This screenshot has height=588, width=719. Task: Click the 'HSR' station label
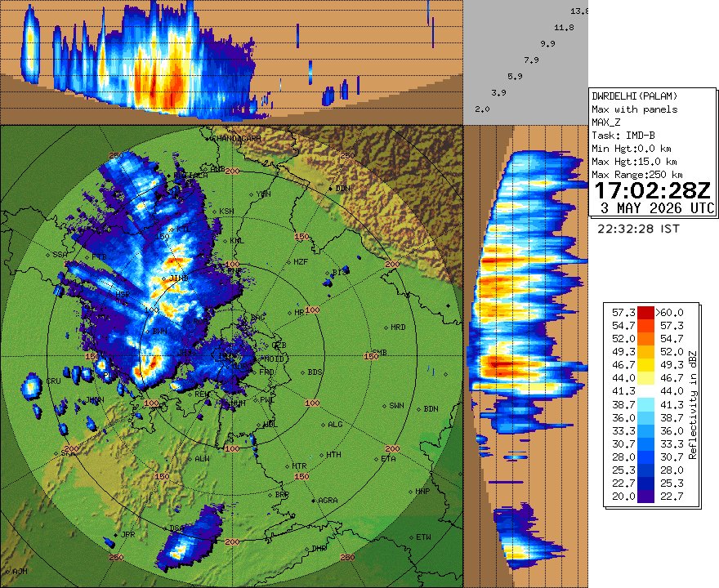pos(123,294)
